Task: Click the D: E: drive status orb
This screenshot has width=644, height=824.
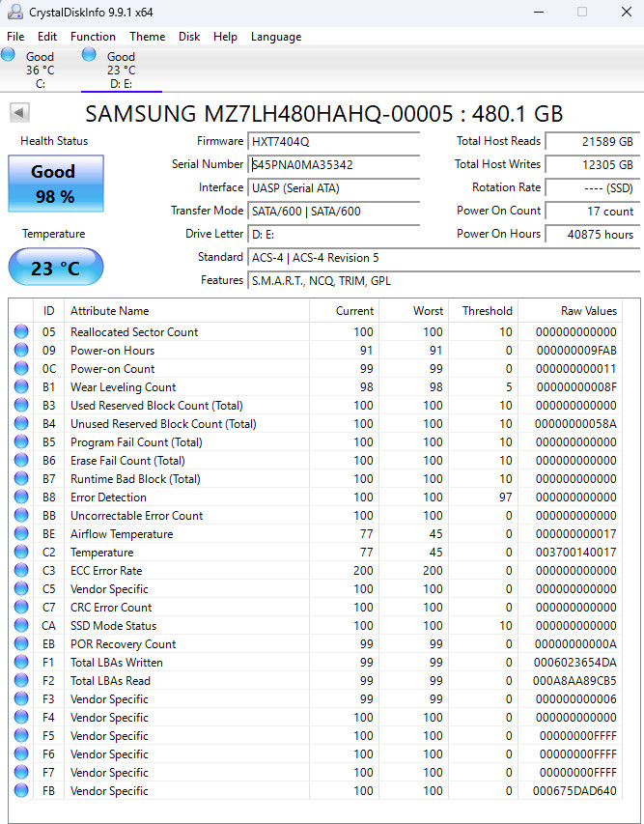Action: click(89, 54)
